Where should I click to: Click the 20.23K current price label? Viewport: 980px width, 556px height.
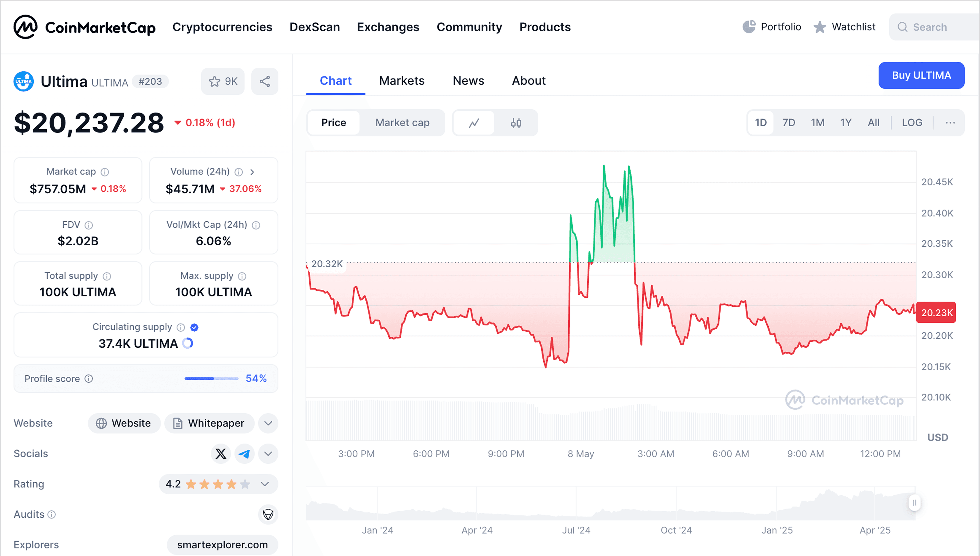pyautogui.click(x=936, y=312)
